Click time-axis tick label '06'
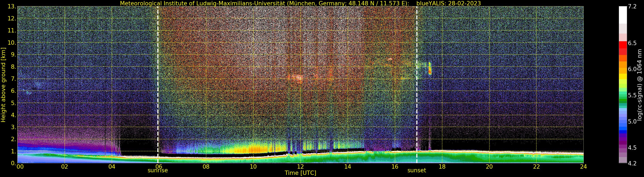The image size is (644, 177). tap(159, 167)
